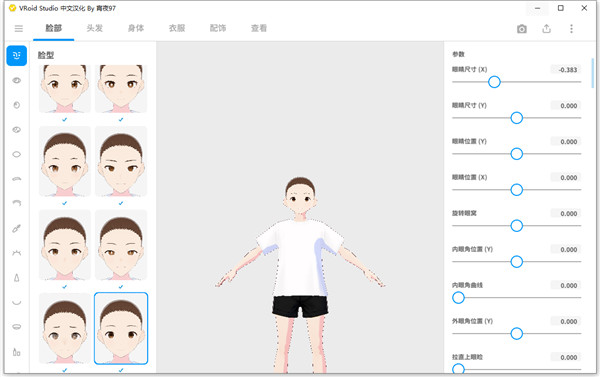Click the 拉直上眼睑 slider handle
The image size is (600, 377).
click(x=458, y=369)
